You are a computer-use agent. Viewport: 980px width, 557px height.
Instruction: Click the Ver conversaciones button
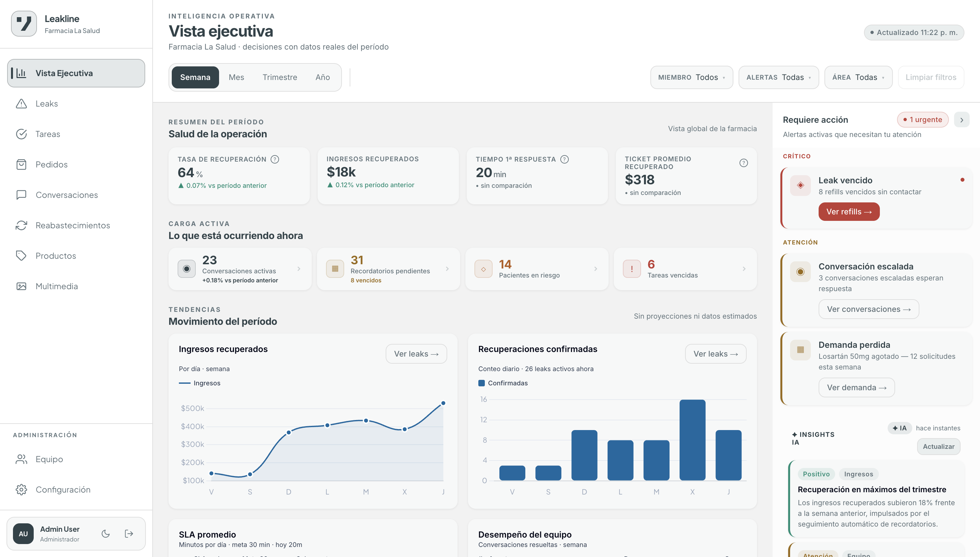click(x=869, y=309)
